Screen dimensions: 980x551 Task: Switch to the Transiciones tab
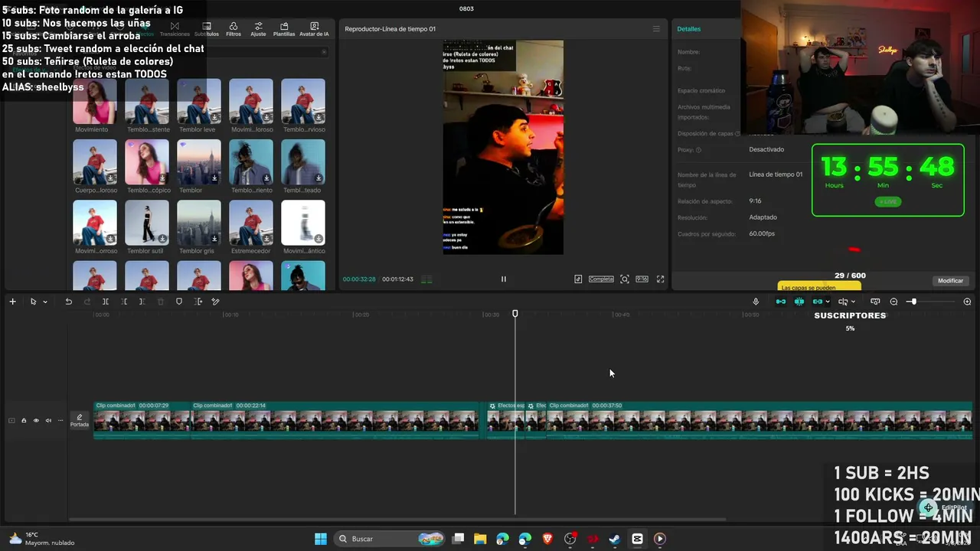tap(175, 29)
